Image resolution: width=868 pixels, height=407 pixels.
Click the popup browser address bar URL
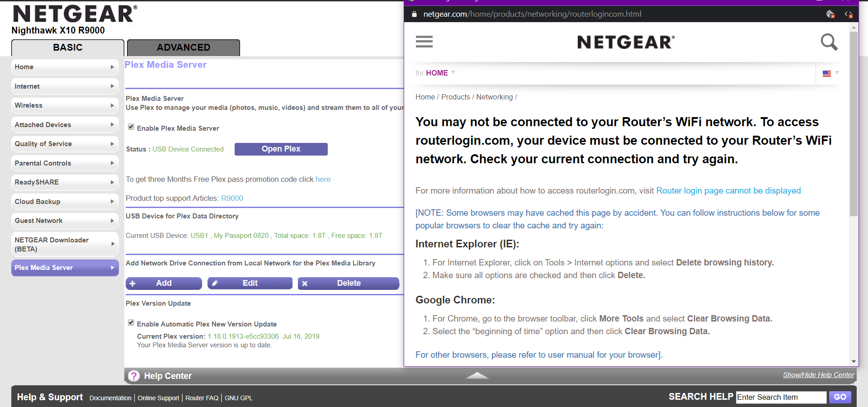(532, 14)
